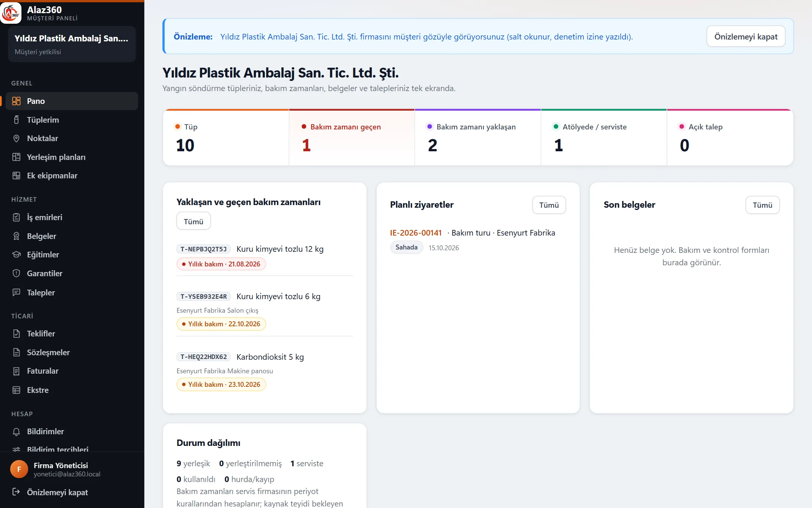The width and height of the screenshot is (812, 508).
Task: Click company name box in sidebar header
Action: coord(72,44)
